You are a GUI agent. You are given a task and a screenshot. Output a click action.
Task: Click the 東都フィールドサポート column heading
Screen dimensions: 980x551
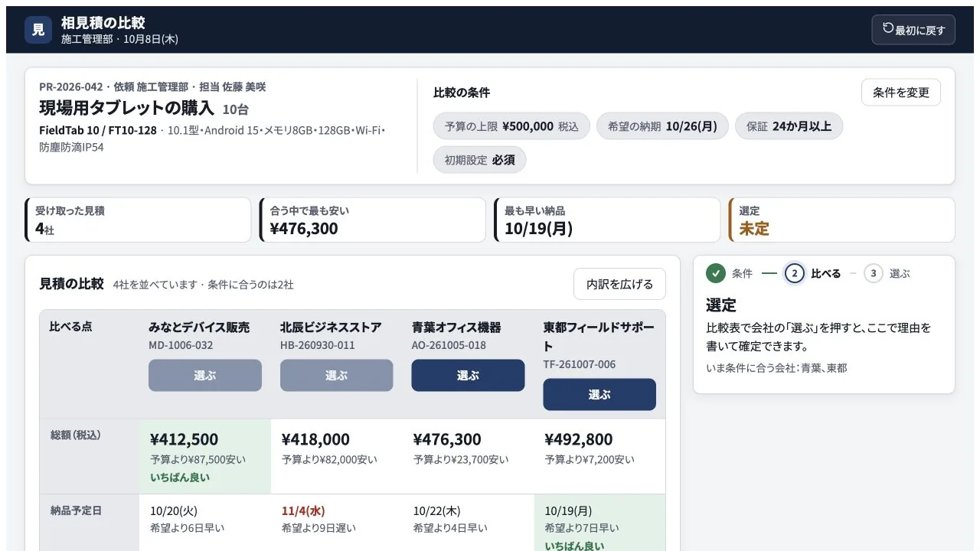coord(599,337)
